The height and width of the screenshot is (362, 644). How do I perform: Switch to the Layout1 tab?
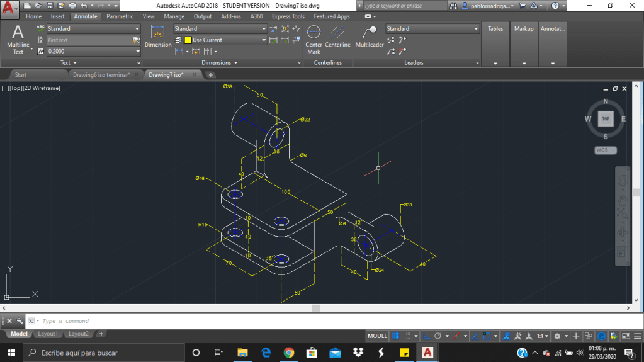pos(48,334)
